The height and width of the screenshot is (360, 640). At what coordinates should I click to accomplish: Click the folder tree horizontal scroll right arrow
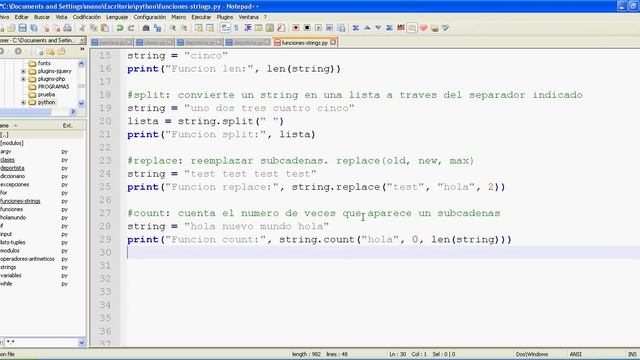click(x=73, y=111)
